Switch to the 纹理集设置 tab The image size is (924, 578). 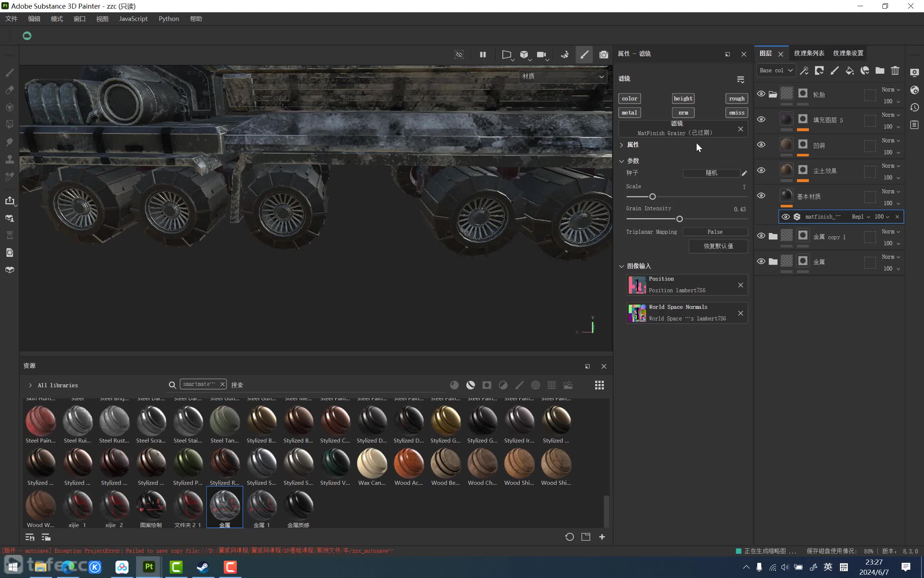(848, 53)
